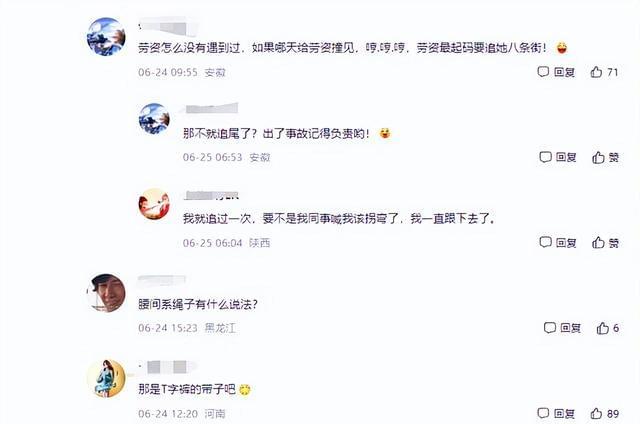Image resolution: width=640 pixels, height=424 pixels.
Task: Click 赞 label on the 06:53 reply
Action: pyautogui.click(x=613, y=158)
